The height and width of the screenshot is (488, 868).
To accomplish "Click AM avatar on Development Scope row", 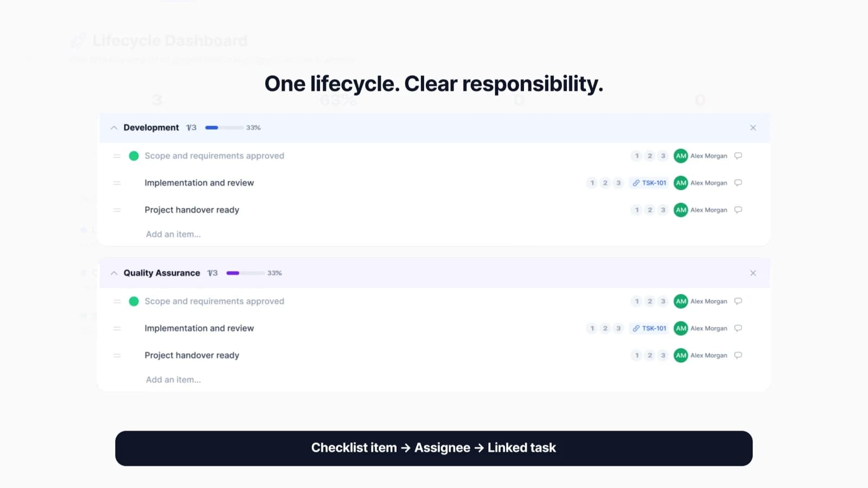I will click(681, 156).
